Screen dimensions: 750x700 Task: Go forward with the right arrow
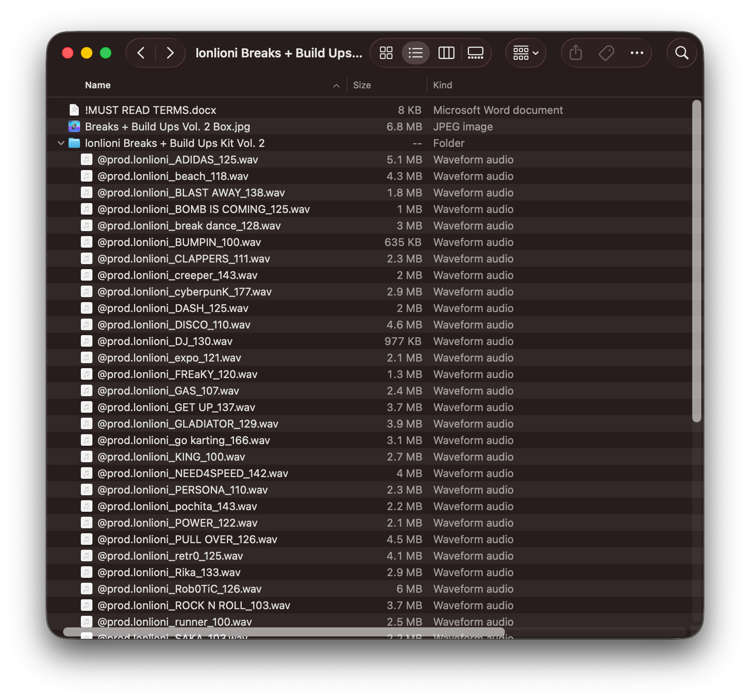pos(170,53)
